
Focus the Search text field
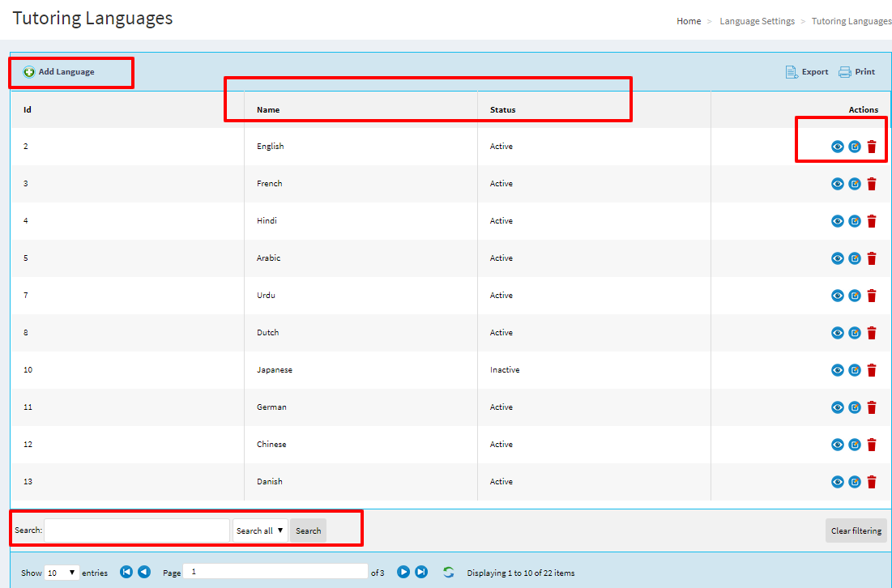tap(137, 530)
